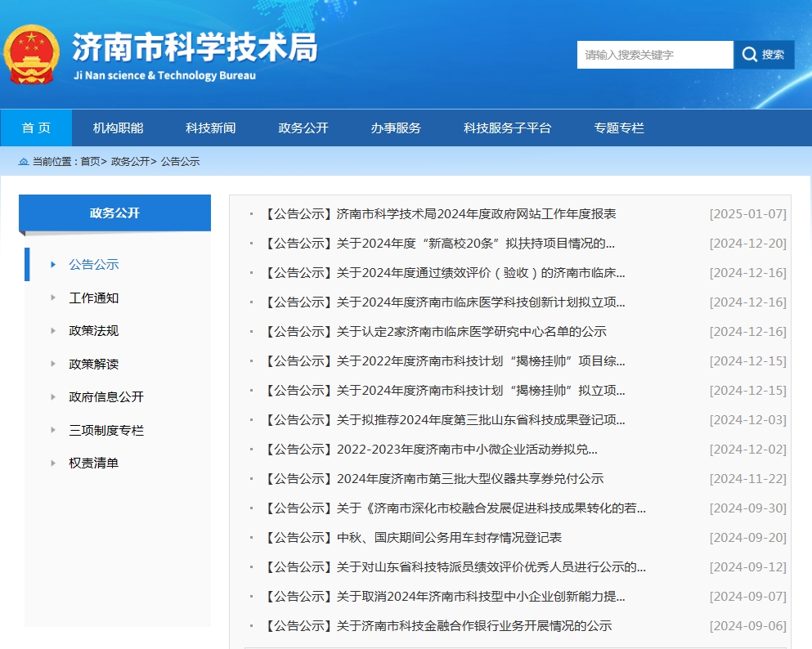Expand the 政策解读 sidebar arrow
Viewport: 812px width, 649px height.
[53, 364]
